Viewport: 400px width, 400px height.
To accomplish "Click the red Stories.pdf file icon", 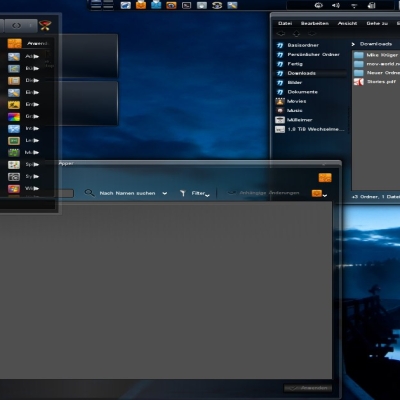I will pyautogui.click(x=359, y=82).
